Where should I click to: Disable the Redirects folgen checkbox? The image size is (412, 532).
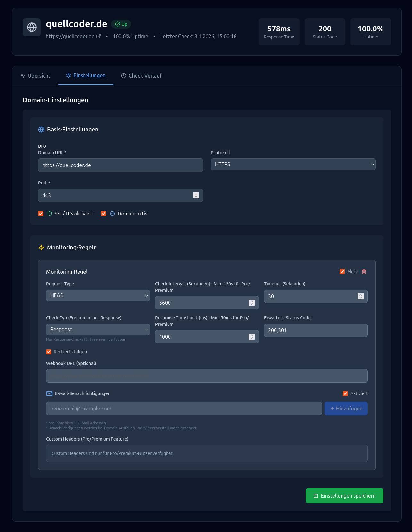(x=49, y=352)
